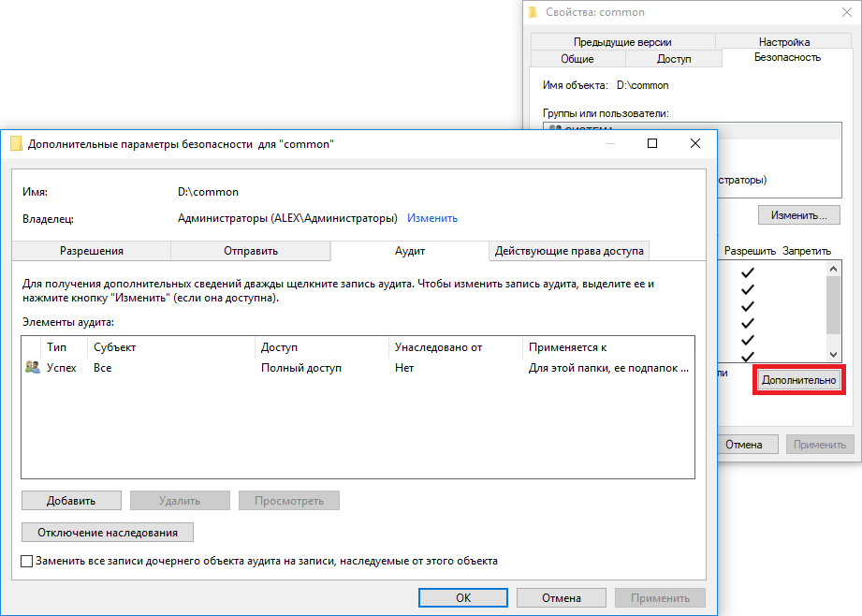Click Применить in the properties window
This screenshot has height=616, width=862.
pos(820,445)
